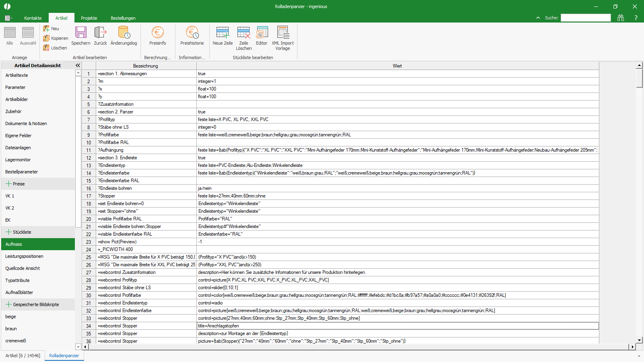Select the braun image script
644x362 pixels.
38,329
